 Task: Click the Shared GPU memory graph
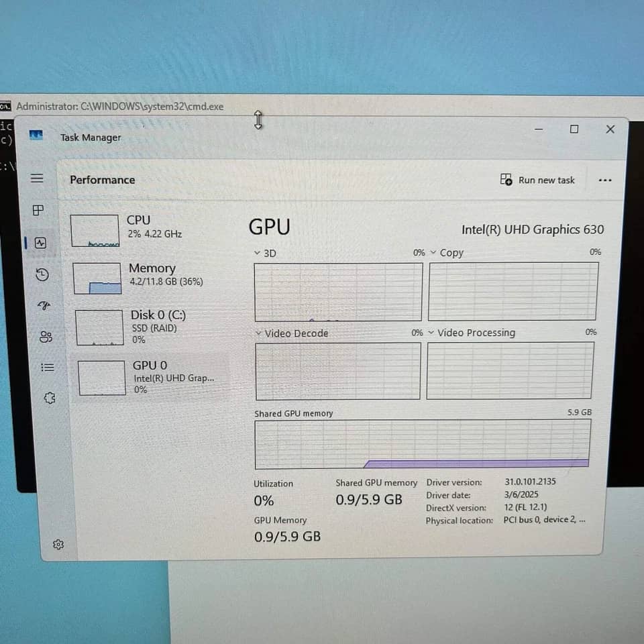pyautogui.click(x=423, y=444)
